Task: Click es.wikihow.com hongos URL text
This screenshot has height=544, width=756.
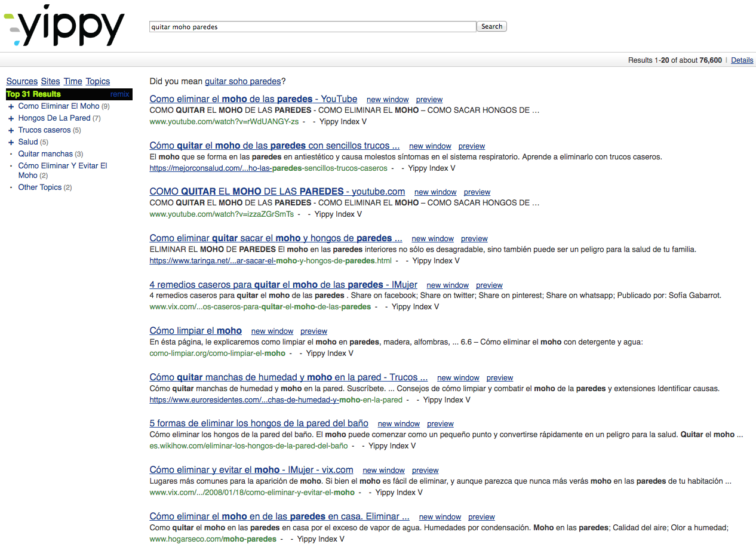Action: click(x=248, y=446)
